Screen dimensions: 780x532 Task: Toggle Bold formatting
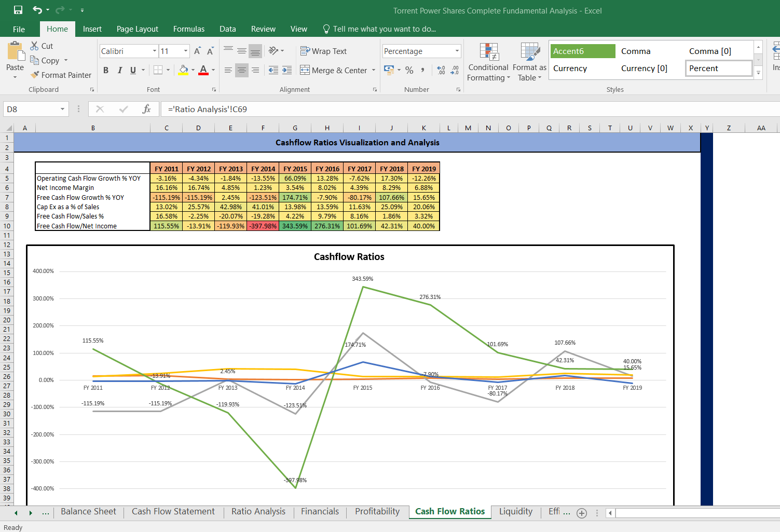(106, 70)
